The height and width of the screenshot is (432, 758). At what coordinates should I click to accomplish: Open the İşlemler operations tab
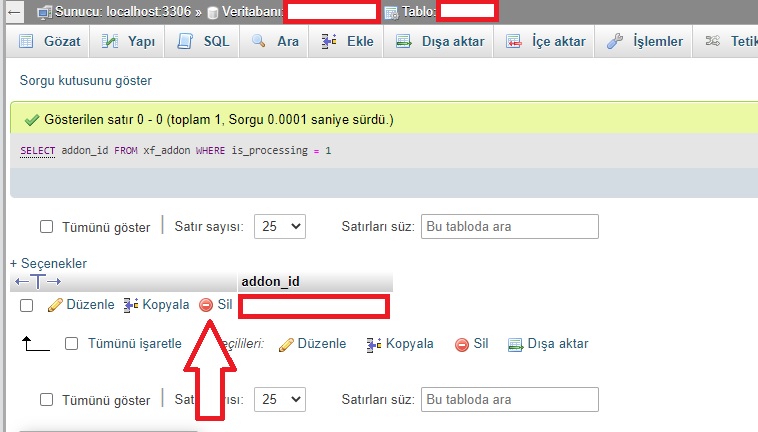click(644, 42)
